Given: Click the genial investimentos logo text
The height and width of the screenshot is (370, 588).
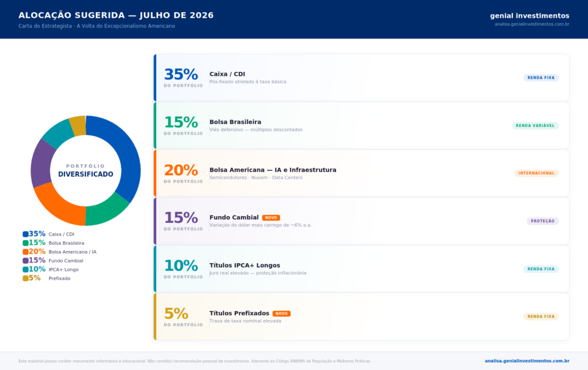Looking at the screenshot, I should [529, 16].
